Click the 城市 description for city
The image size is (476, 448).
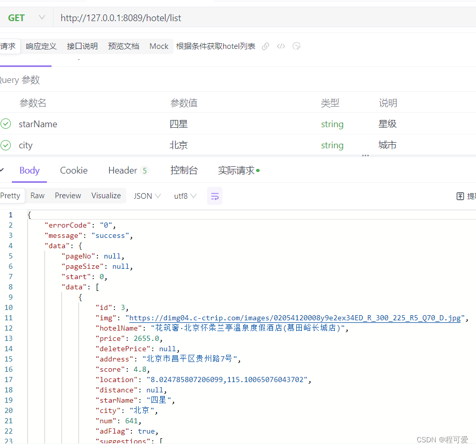pos(387,145)
